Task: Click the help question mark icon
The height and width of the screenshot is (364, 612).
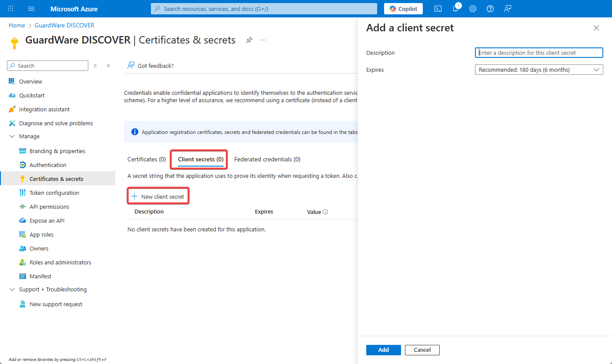Action: (490, 9)
